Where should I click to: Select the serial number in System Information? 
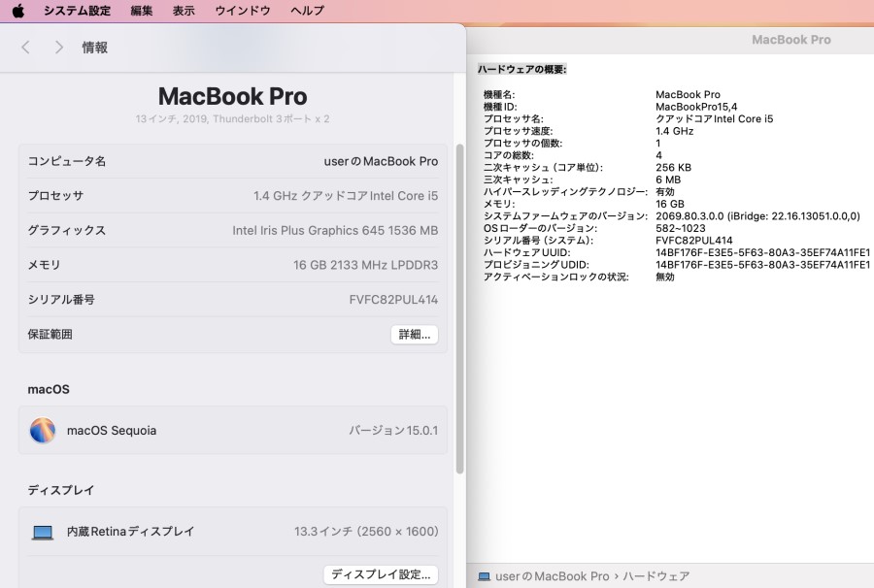[x=694, y=241]
